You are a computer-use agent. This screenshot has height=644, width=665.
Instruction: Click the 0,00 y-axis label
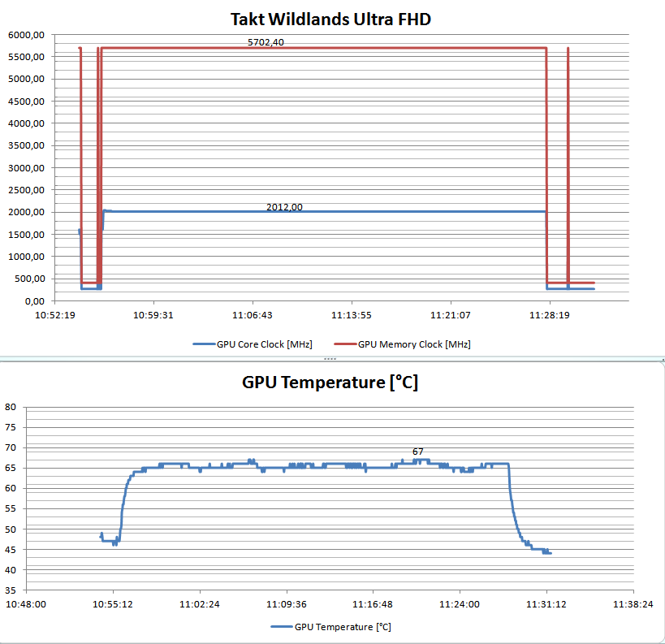35,301
